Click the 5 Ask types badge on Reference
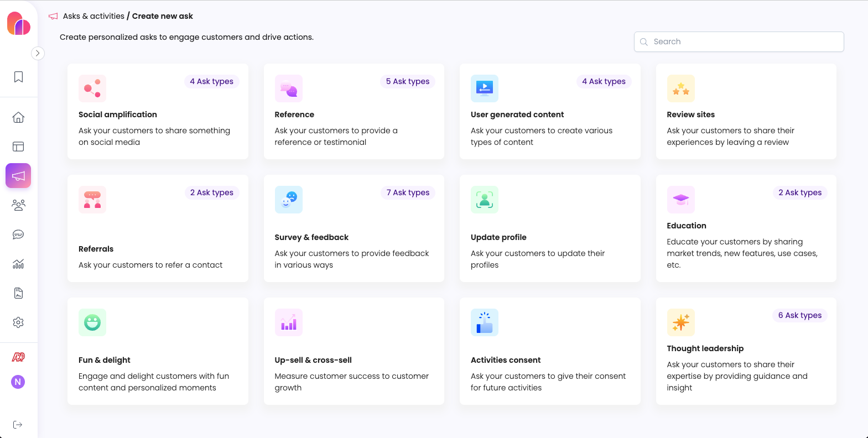This screenshot has height=438, width=868. 408,81
